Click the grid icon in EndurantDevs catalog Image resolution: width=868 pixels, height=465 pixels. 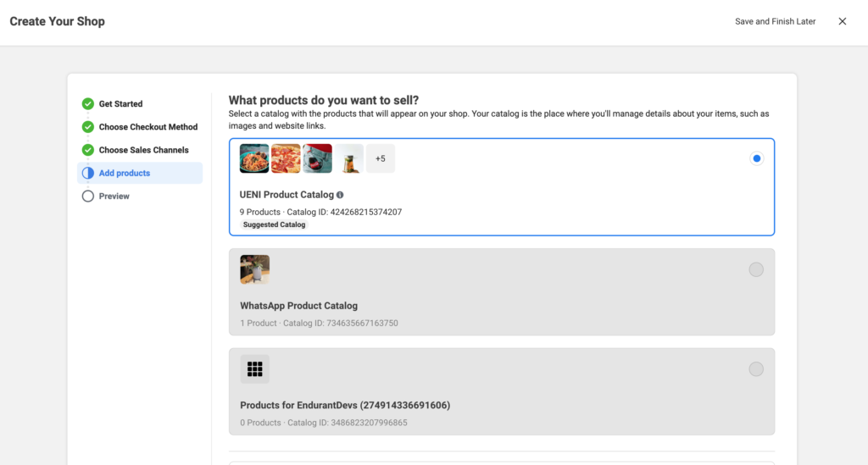(254, 368)
